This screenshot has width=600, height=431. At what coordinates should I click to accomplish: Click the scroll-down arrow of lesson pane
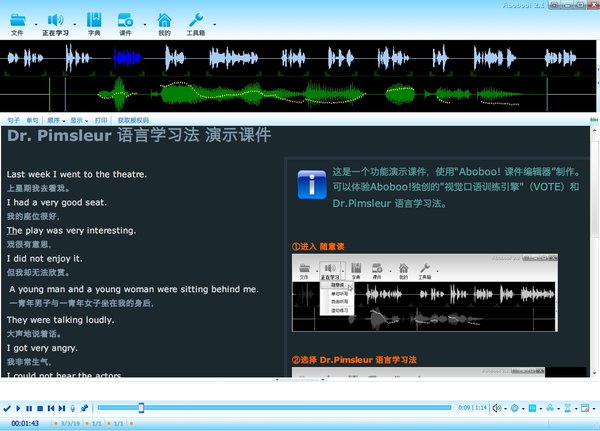(x=594, y=373)
